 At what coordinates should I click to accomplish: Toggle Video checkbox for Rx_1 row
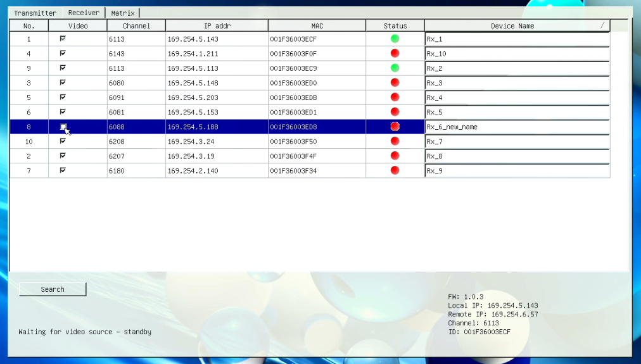(x=63, y=39)
